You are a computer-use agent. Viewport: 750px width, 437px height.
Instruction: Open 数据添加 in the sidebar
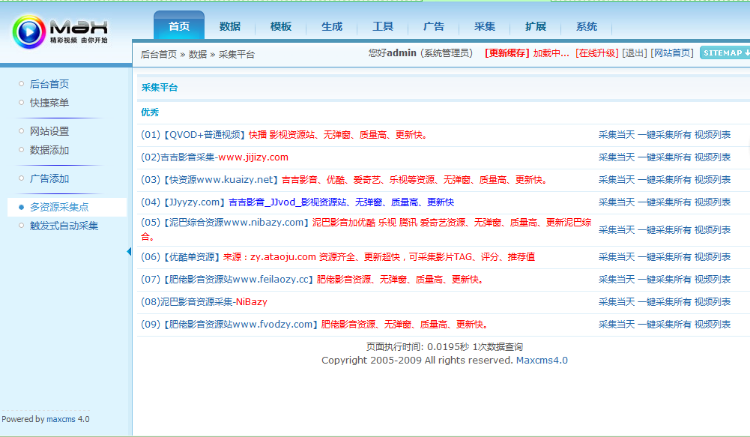coord(49,150)
